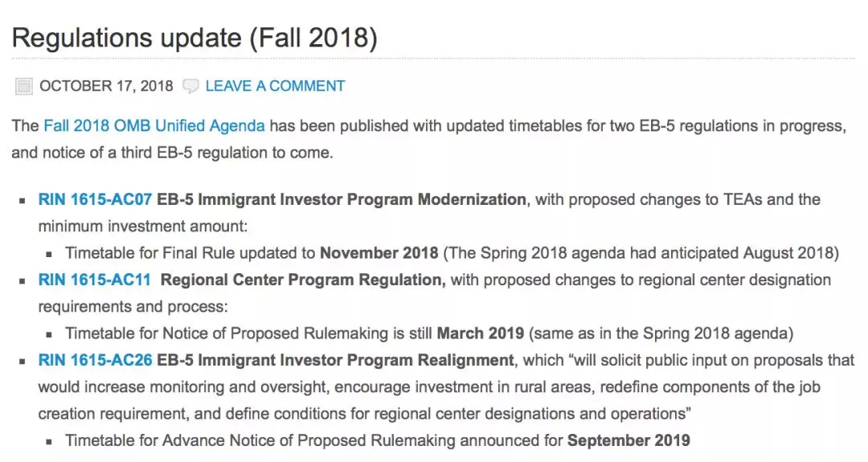Follow the RIN 1615-AC11 link
This screenshot has width=868, height=462.
pos(95,280)
